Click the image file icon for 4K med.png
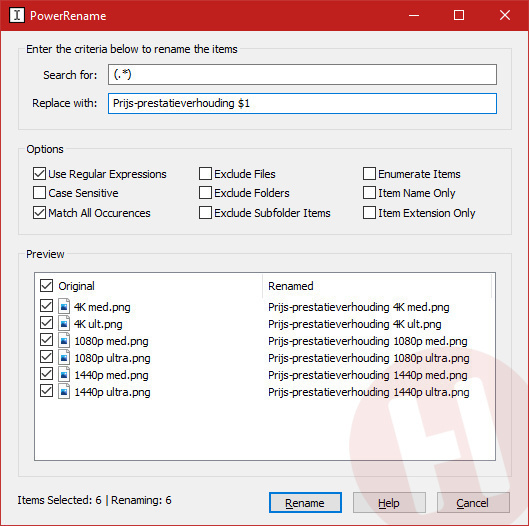Viewport: 529px width, 526px height. (64, 306)
